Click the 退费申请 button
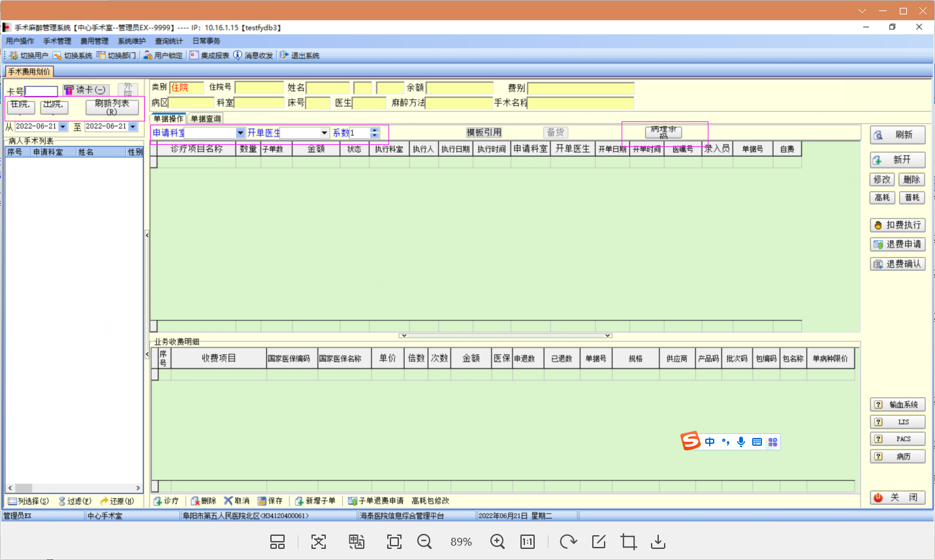Viewport: 935px width, 560px height. pyautogui.click(x=898, y=244)
